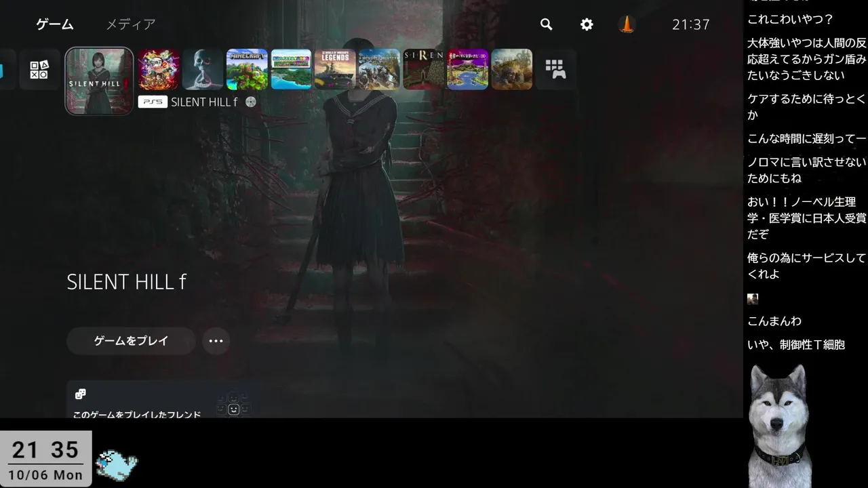Open the user profile avatar
The width and height of the screenshot is (868, 488).
(627, 24)
